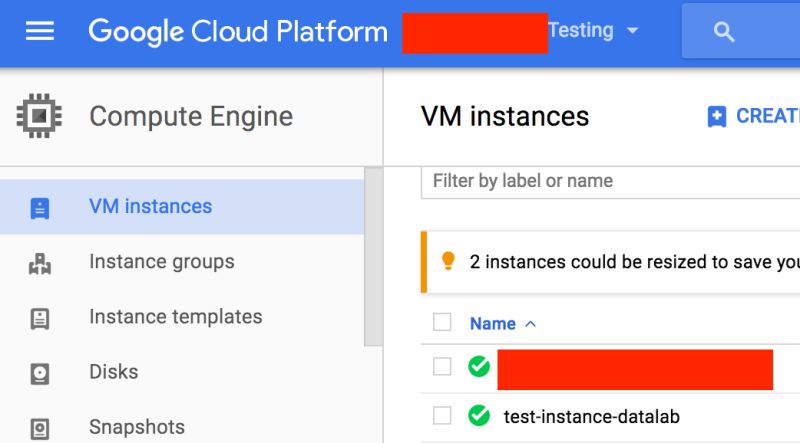Toggle the select-all checkbox in table header

pos(442,323)
